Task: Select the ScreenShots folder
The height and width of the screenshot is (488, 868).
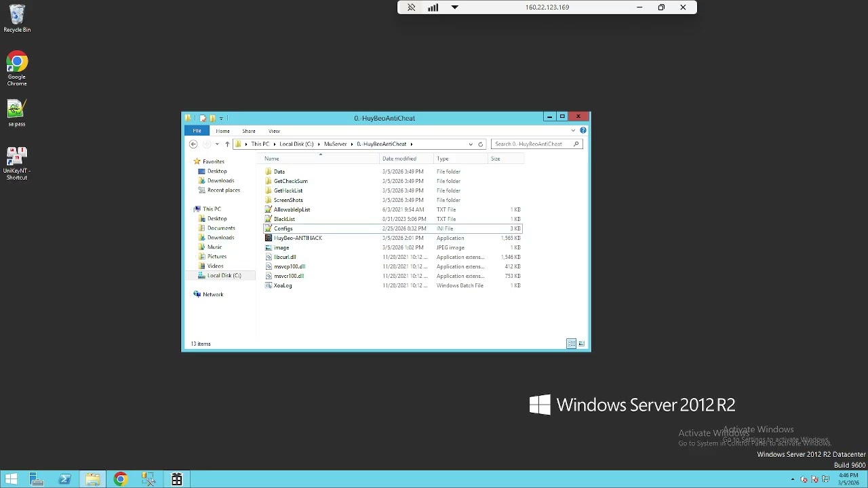Action: coord(288,200)
